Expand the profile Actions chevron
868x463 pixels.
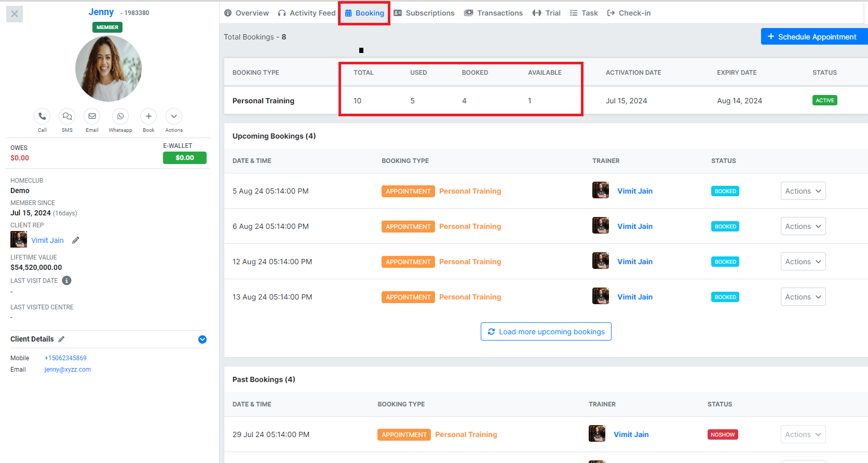(174, 116)
